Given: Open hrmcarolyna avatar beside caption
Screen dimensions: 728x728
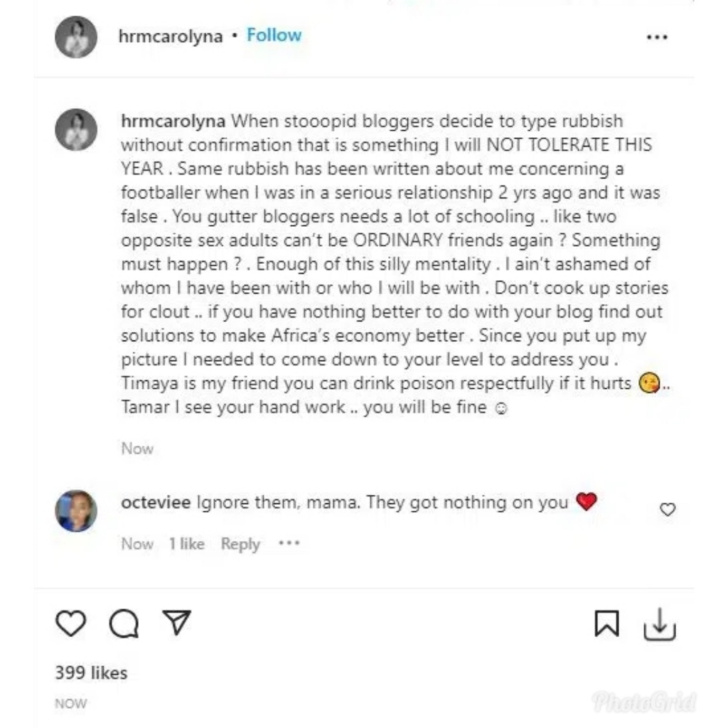Looking at the screenshot, I should point(76,130).
